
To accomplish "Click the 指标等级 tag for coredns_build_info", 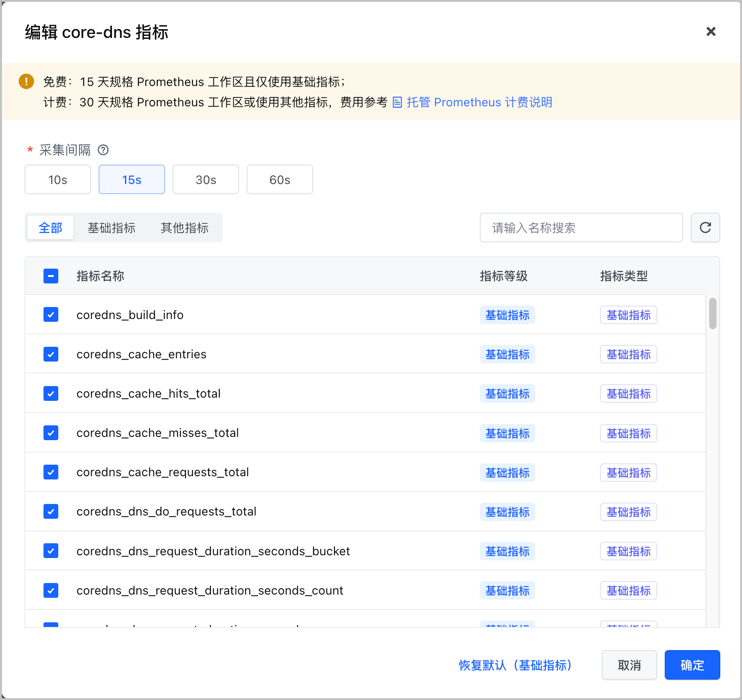I will (x=507, y=315).
